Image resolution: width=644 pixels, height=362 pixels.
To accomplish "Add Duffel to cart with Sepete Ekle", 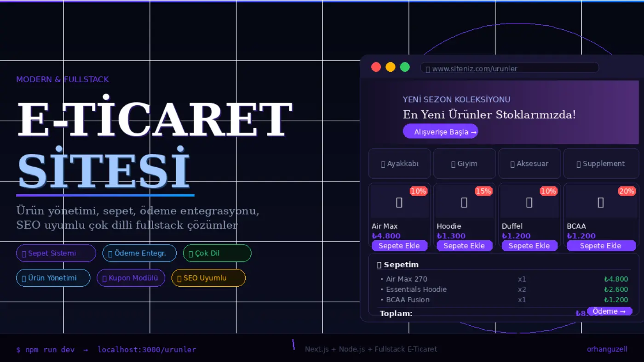I will (529, 246).
